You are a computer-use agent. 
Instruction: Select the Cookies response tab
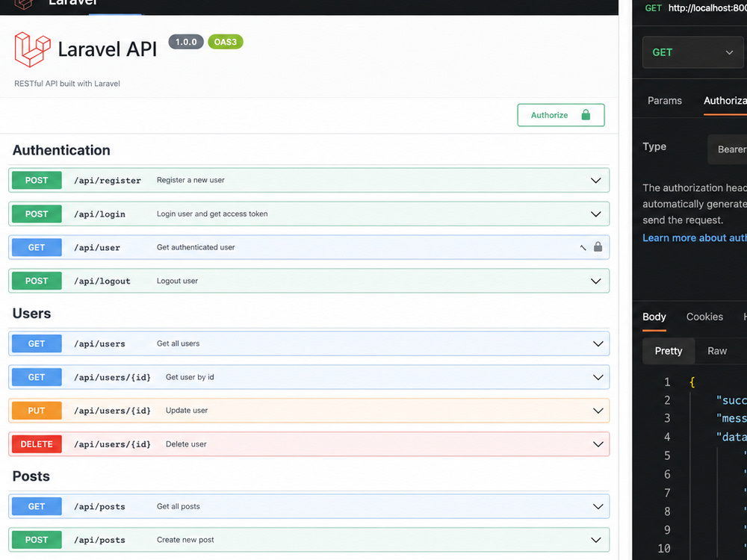704,317
